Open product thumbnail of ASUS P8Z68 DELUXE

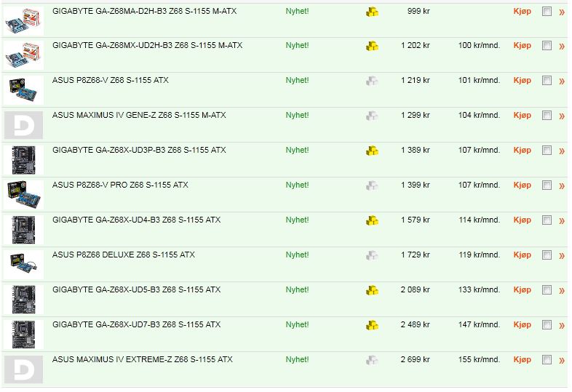point(23,265)
